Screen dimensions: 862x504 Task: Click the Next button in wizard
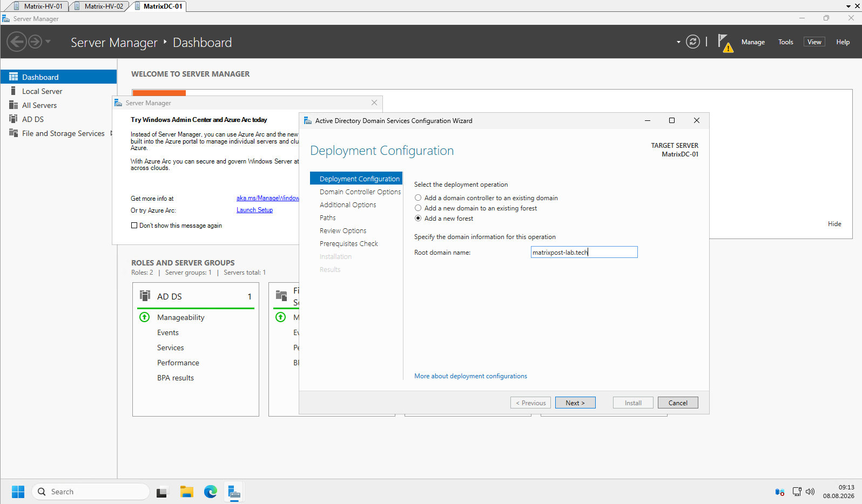tap(575, 403)
